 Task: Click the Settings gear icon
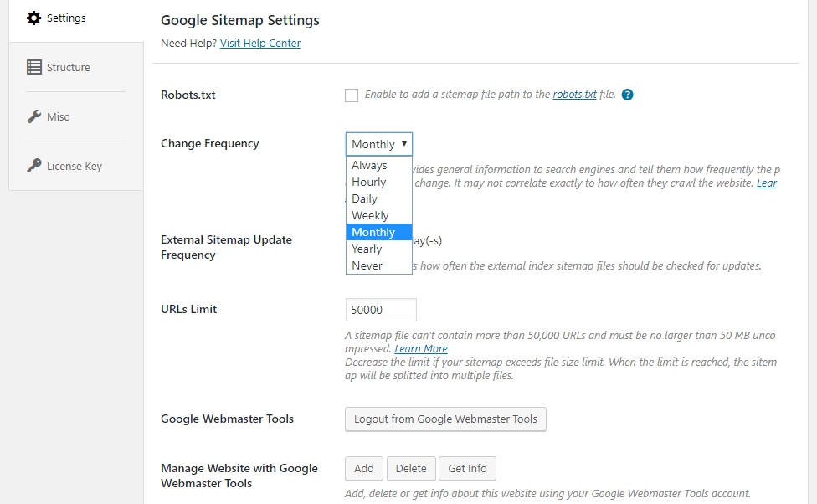pos(33,18)
